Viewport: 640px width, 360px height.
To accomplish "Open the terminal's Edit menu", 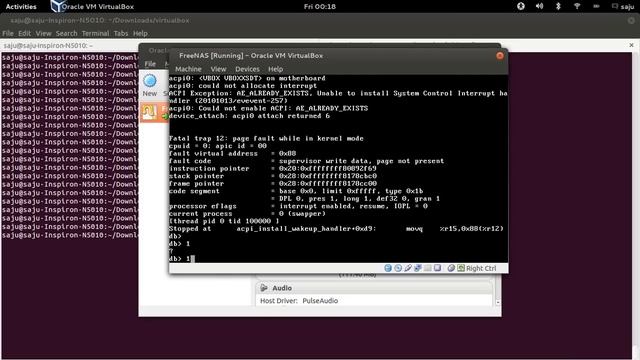I will (24, 33).
